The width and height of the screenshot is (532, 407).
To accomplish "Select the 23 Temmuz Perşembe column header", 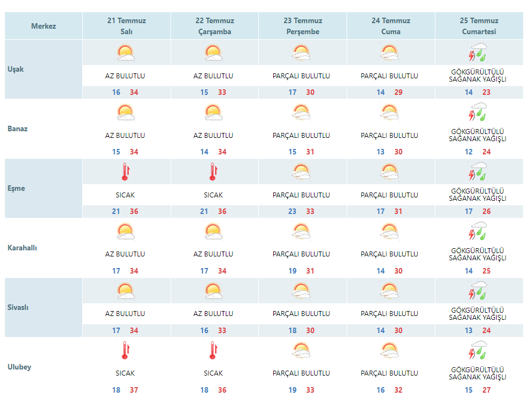I will [302, 26].
